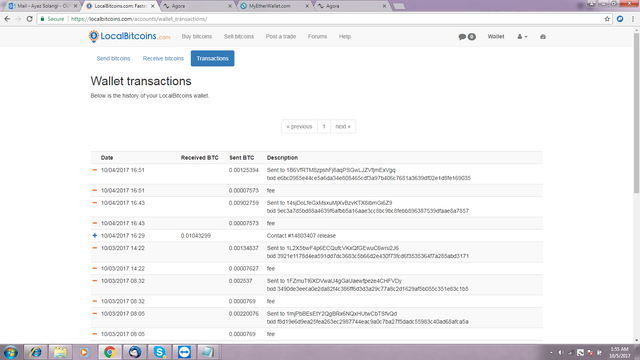640x360 pixels.
Task: Click the Wallet transactions heading
Action: [141, 81]
